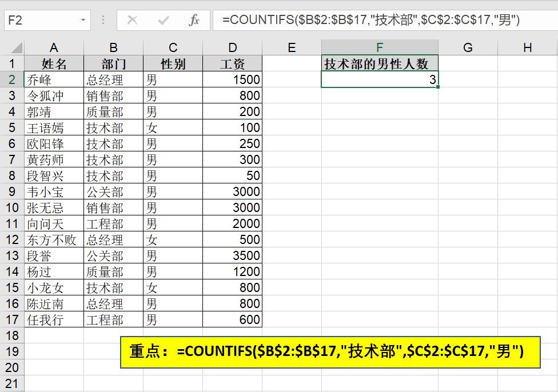Open the Name Box dropdown arrow

click(83, 20)
